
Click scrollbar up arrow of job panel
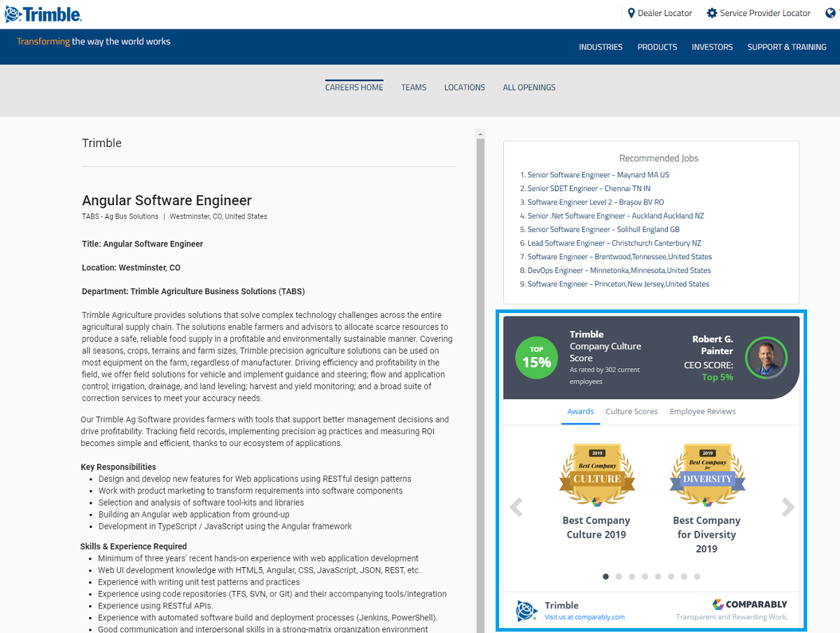(480, 133)
